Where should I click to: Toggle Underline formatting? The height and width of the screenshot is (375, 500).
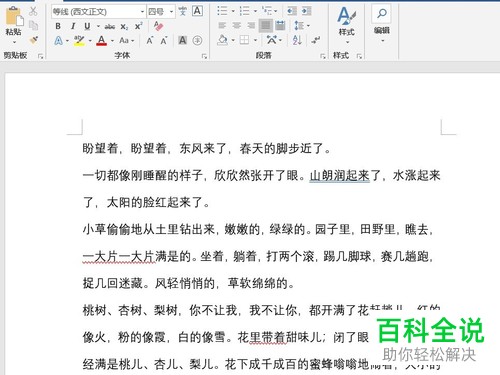[87, 26]
